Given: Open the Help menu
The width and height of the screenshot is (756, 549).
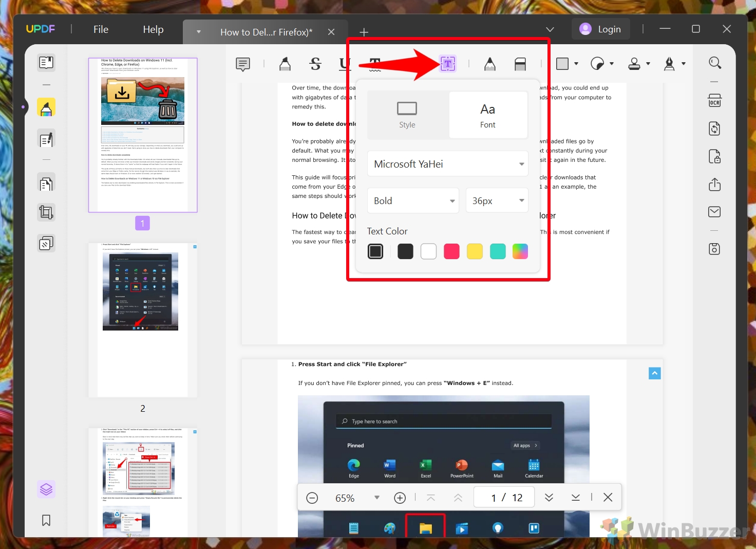Looking at the screenshot, I should coord(153,29).
